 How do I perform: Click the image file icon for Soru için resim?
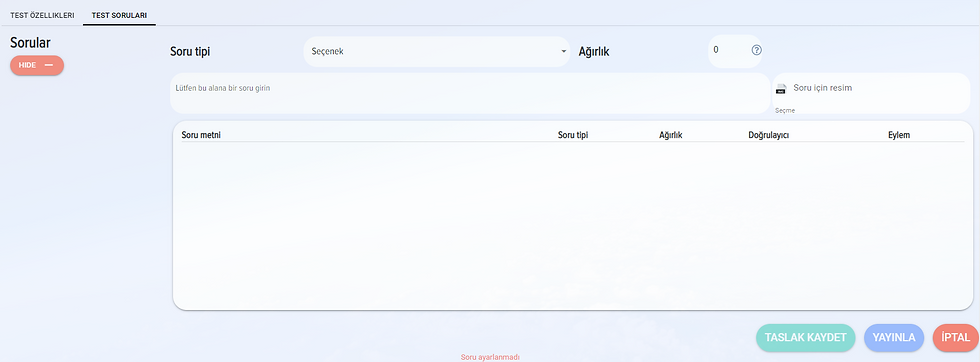coord(781,89)
